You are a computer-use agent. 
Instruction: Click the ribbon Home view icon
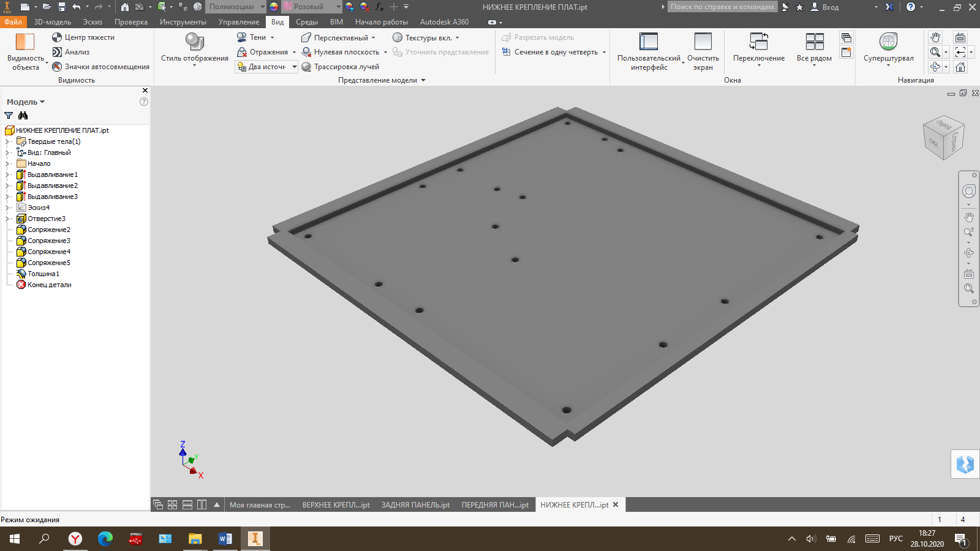point(960,67)
